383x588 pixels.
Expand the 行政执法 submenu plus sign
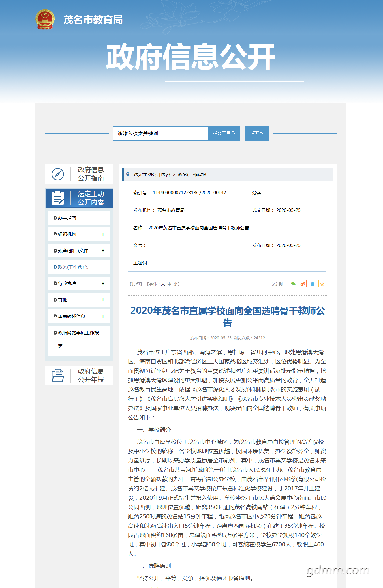click(x=103, y=283)
